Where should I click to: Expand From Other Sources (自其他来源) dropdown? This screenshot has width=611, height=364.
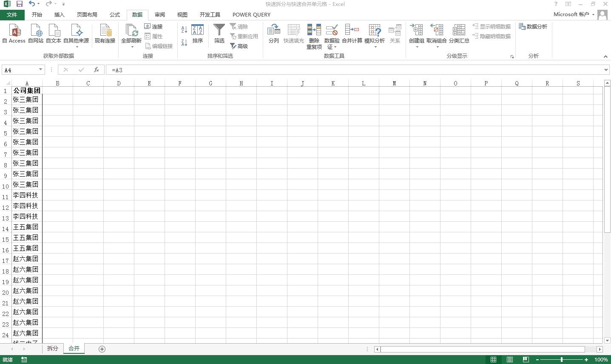coord(77,47)
